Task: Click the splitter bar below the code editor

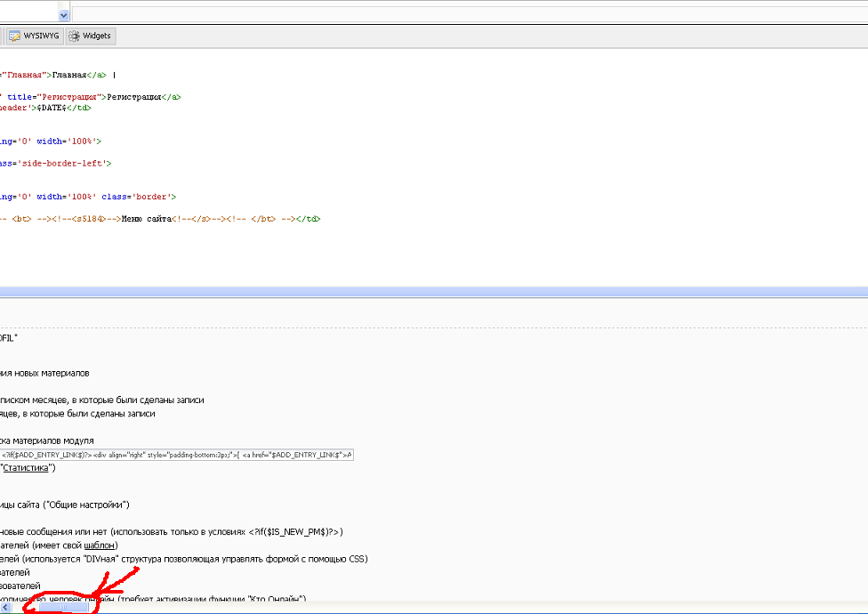Action: 434,292
